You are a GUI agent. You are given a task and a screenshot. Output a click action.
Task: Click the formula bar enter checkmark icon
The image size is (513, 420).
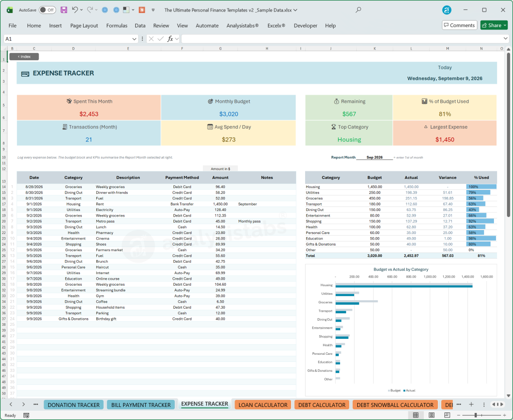tap(160, 39)
